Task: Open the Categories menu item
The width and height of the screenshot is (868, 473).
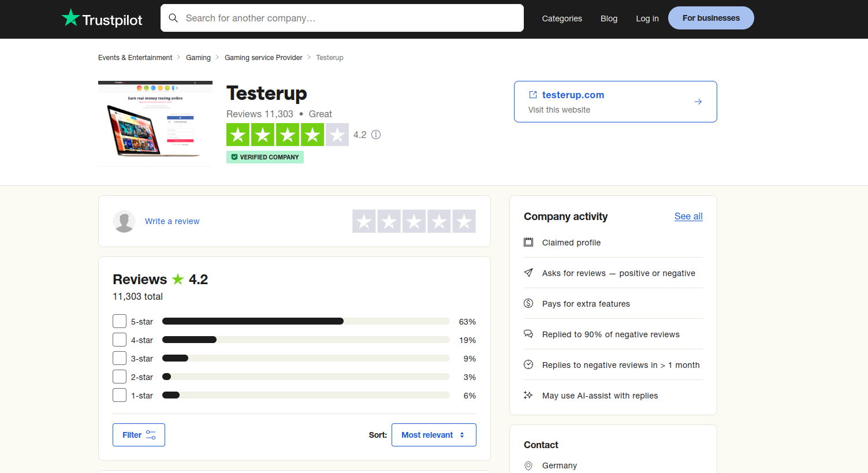Action: [x=561, y=18]
